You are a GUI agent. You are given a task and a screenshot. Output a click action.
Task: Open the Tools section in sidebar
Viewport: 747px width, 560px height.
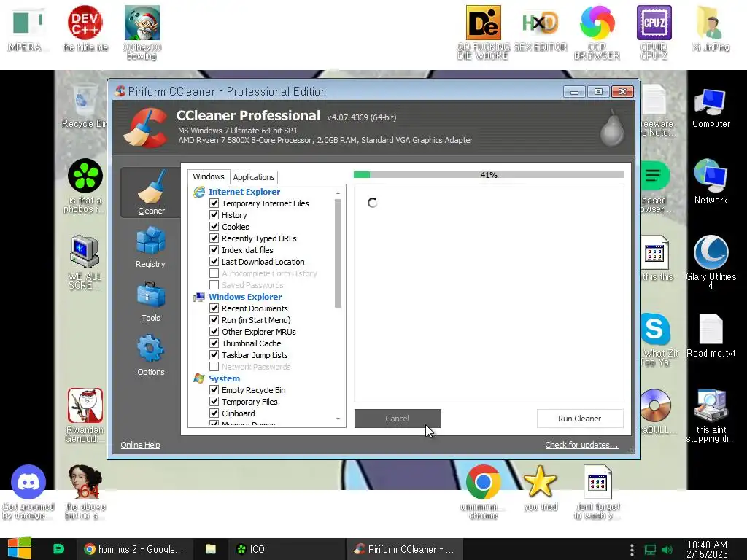(150, 301)
